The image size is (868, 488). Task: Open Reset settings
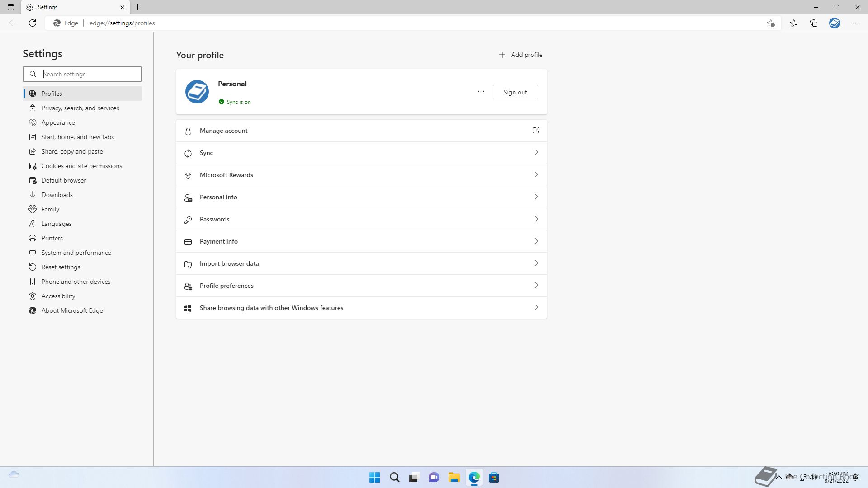(82, 267)
